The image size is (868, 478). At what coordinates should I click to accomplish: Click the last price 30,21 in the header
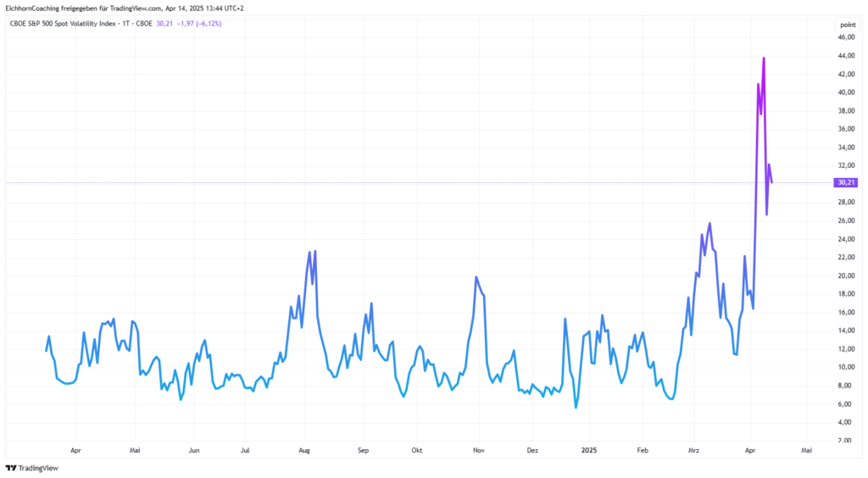coord(164,24)
